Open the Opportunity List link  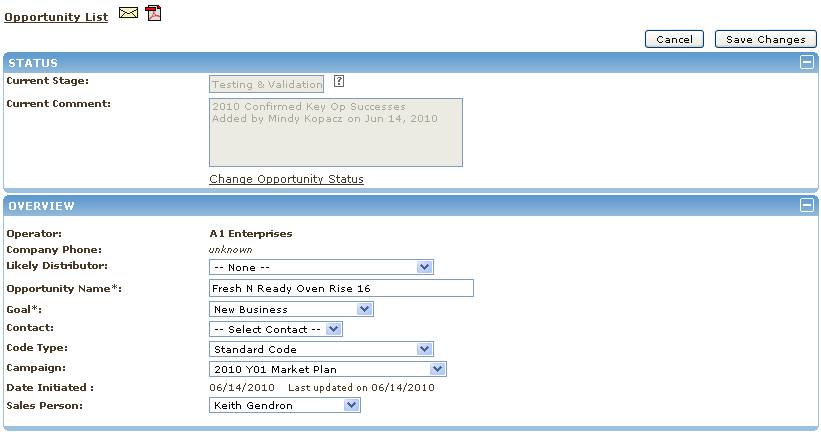[56, 17]
